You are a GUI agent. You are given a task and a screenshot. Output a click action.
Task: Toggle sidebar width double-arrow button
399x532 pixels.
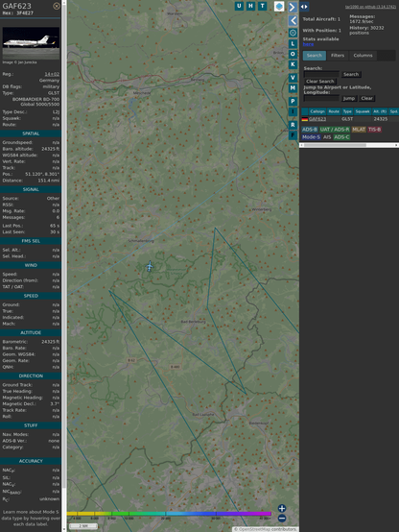pyautogui.click(x=304, y=7)
